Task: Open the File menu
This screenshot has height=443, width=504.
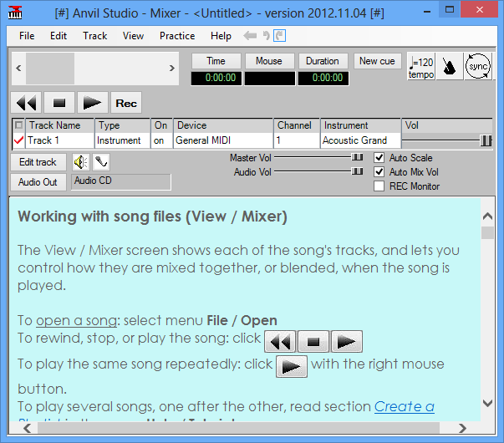Action: 27,36
